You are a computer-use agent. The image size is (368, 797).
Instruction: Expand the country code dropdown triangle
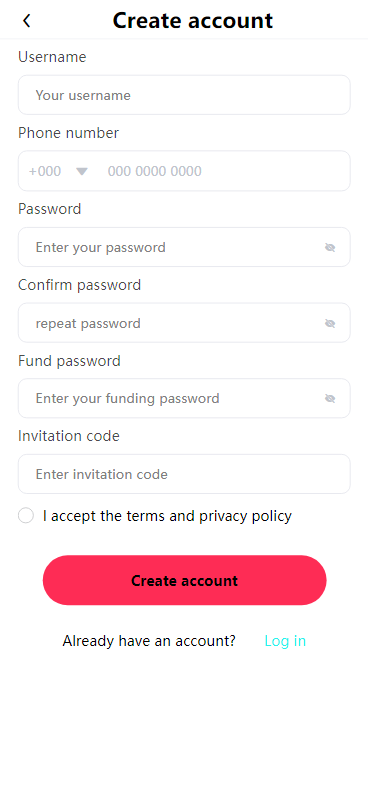pyautogui.click(x=82, y=171)
